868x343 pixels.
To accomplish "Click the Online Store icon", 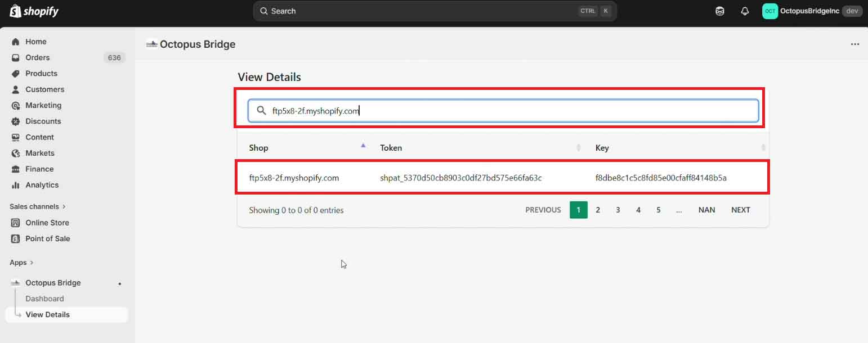I will point(15,223).
